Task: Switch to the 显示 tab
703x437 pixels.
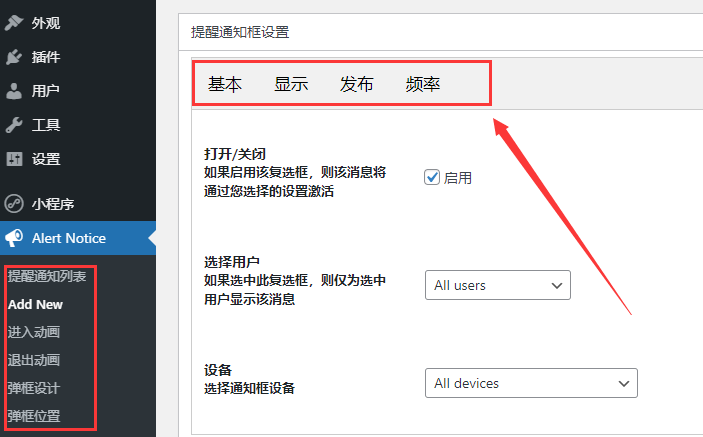Action: click(291, 84)
